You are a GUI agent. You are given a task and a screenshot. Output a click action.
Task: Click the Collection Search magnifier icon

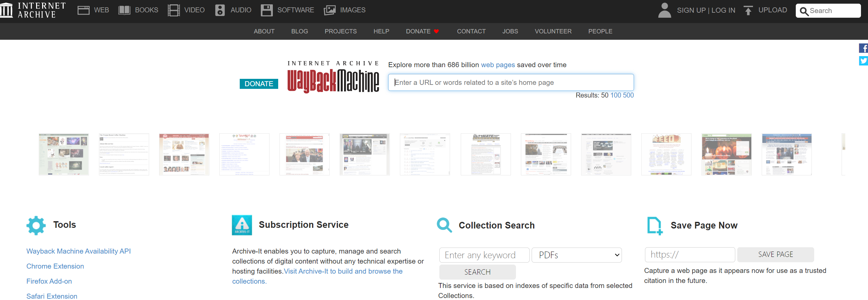coord(444,225)
